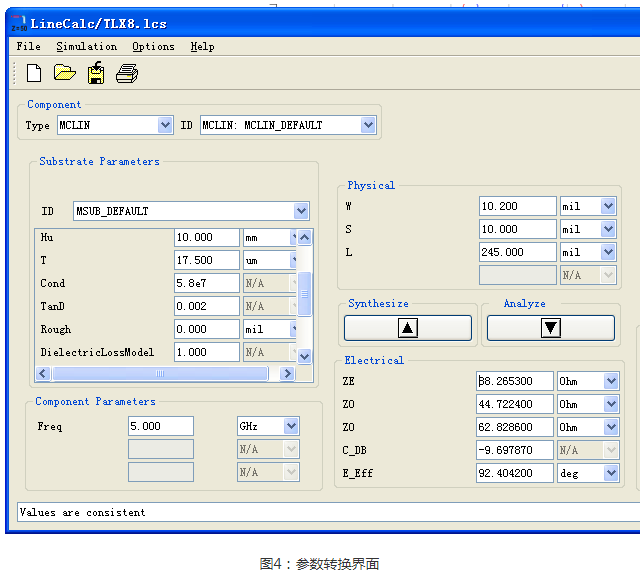Image resolution: width=640 pixels, height=575 pixels.
Task: Open the File menu
Action: (x=29, y=46)
